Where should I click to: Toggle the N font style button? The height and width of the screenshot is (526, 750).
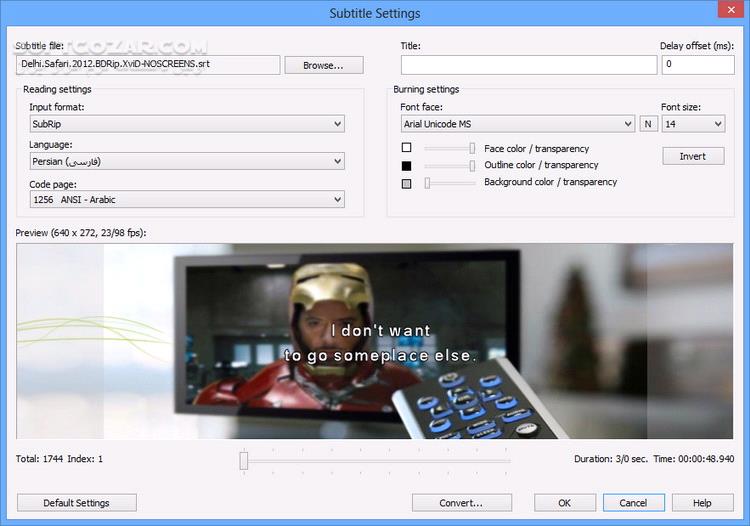(648, 124)
